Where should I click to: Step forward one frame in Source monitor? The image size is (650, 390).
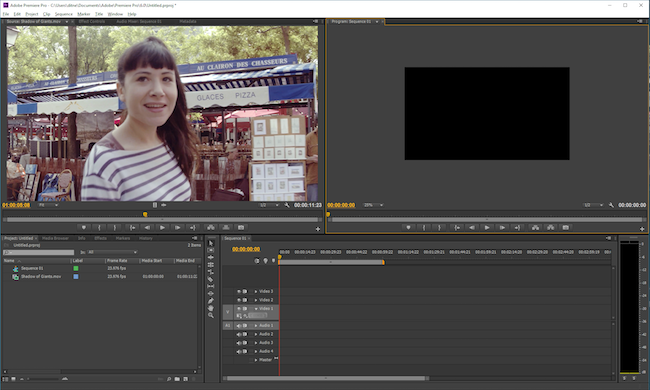[x=177, y=228]
